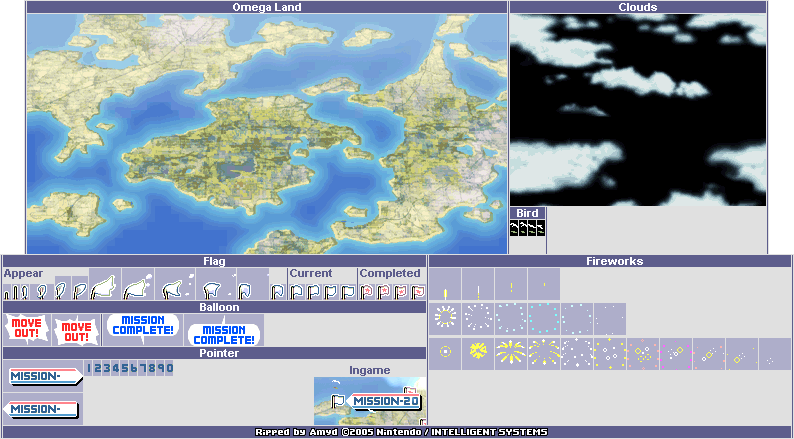Click the first blue flag under Current
Screen dimensions: 794x439
(296, 292)
